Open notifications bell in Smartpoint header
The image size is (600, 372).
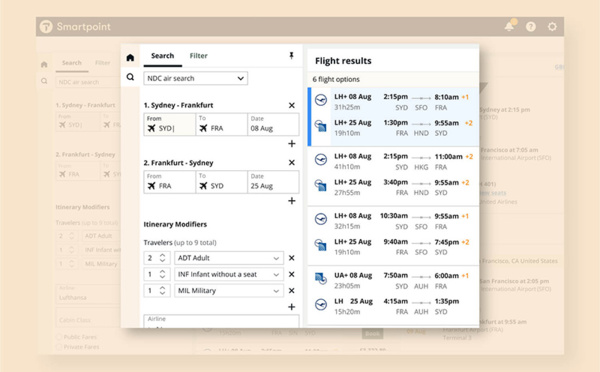tap(509, 26)
